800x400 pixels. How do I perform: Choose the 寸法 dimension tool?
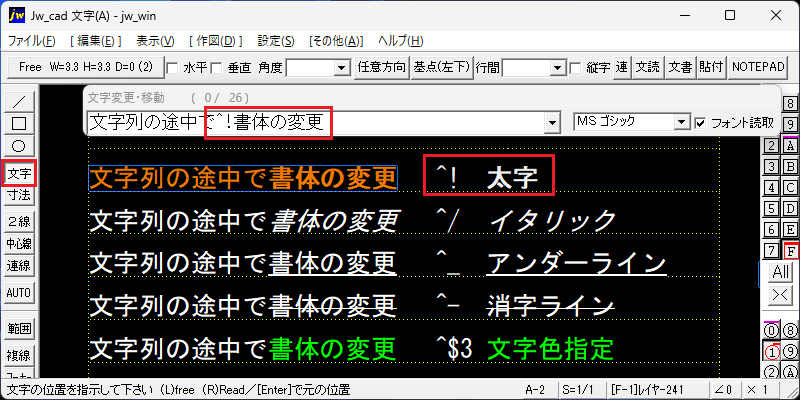pos(19,194)
